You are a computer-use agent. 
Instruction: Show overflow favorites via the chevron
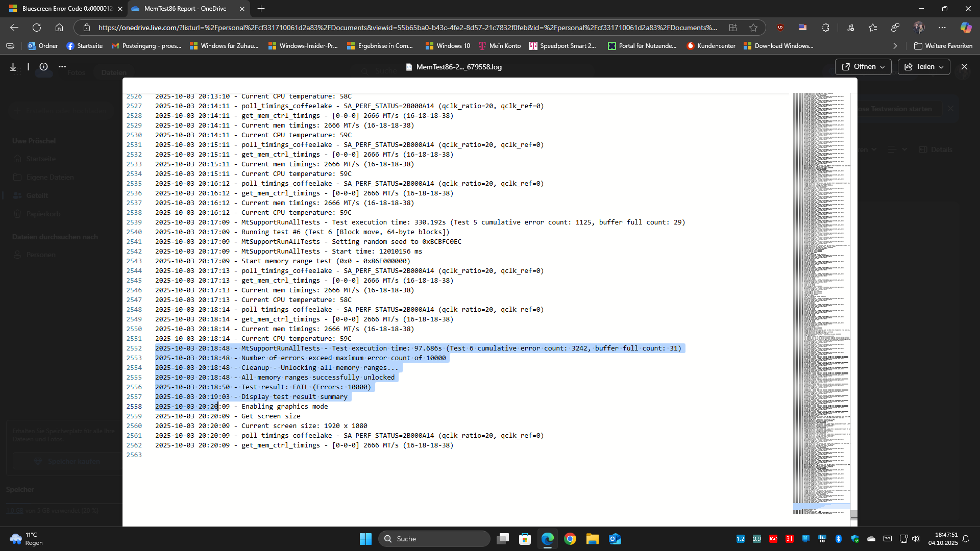(895, 46)
